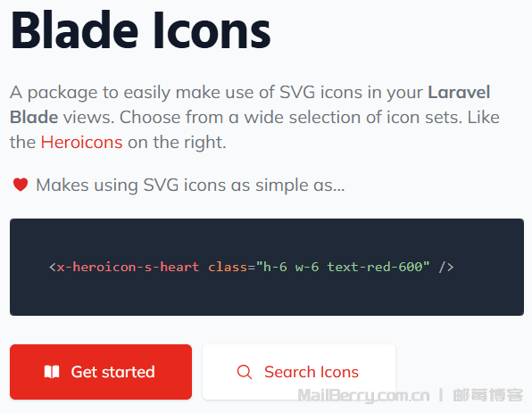Click the x-heroicon-s-heart tag name in code
The height and width of the screenshot is (413, 532).
point(128,267)
